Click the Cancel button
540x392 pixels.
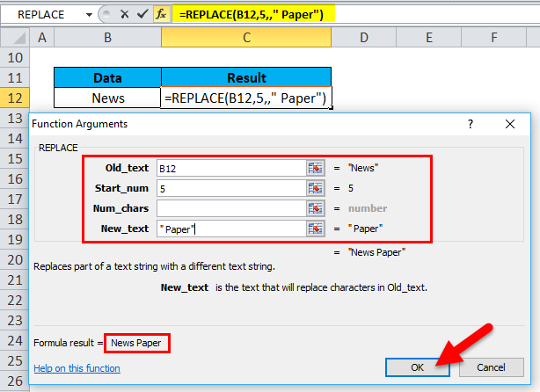coord(491,367)
